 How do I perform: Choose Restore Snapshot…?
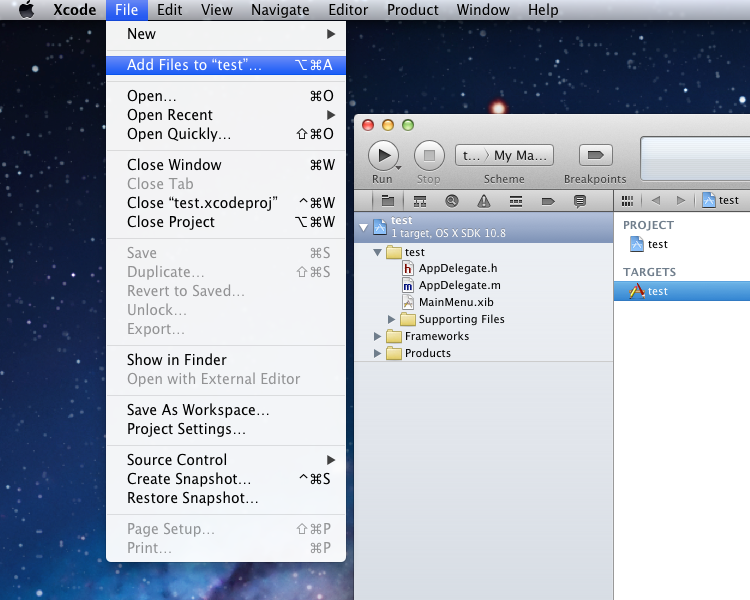pyautogui.click(x=226, y=498)
